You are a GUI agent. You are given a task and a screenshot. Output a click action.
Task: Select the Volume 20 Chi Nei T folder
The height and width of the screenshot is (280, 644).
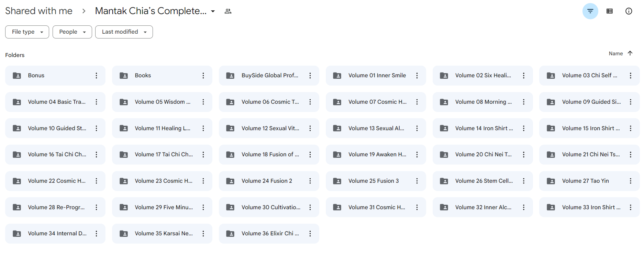click(483, 155)
